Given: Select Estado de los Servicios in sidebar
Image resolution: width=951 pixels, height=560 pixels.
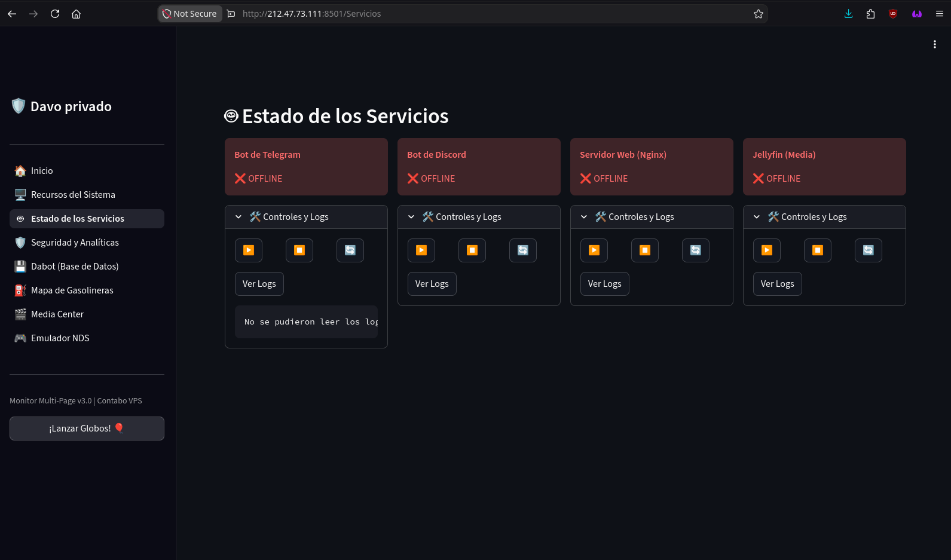Looking at the screenshot, I should 87,219.
